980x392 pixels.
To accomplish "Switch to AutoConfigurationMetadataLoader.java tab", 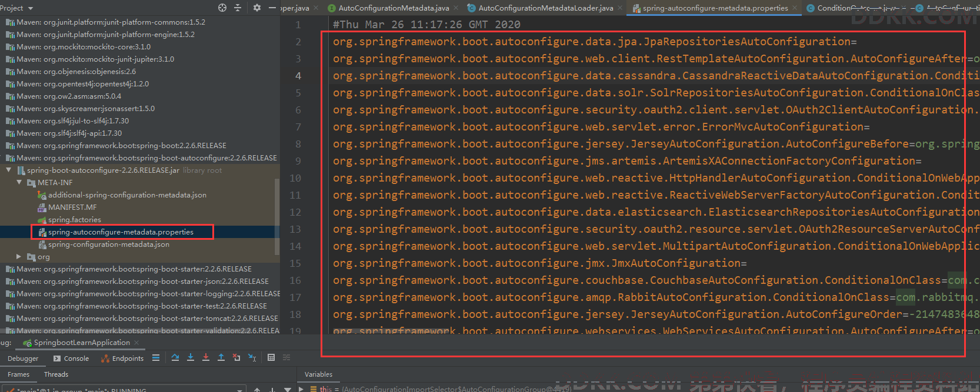I will [546, 8].
